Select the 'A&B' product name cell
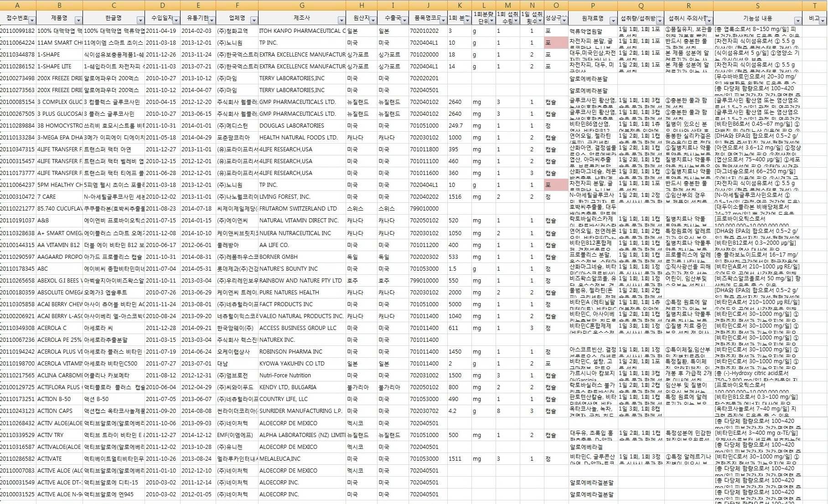Screen dimensions: 828x504 (x=59, y=221)
